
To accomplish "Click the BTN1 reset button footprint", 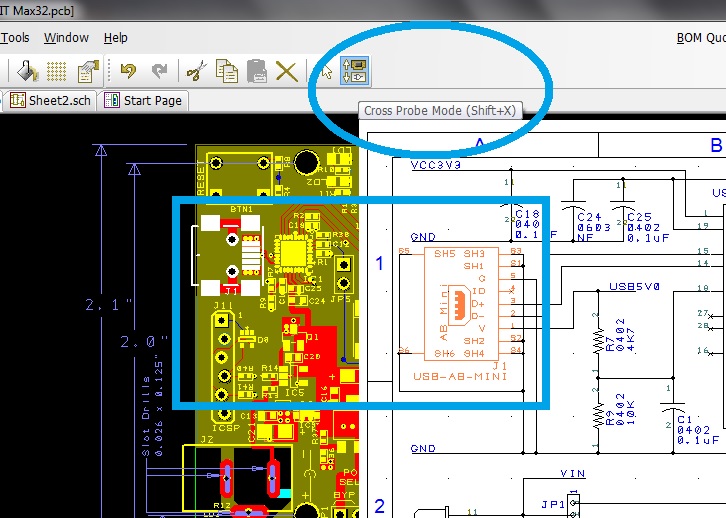I will click(239, 175).
